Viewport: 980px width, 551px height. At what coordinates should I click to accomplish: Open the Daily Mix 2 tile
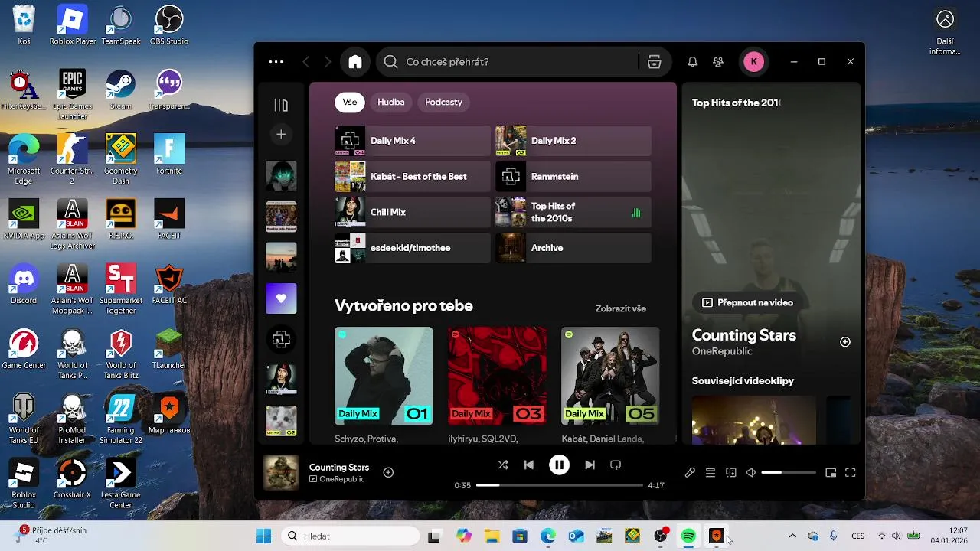coord(573,141)
